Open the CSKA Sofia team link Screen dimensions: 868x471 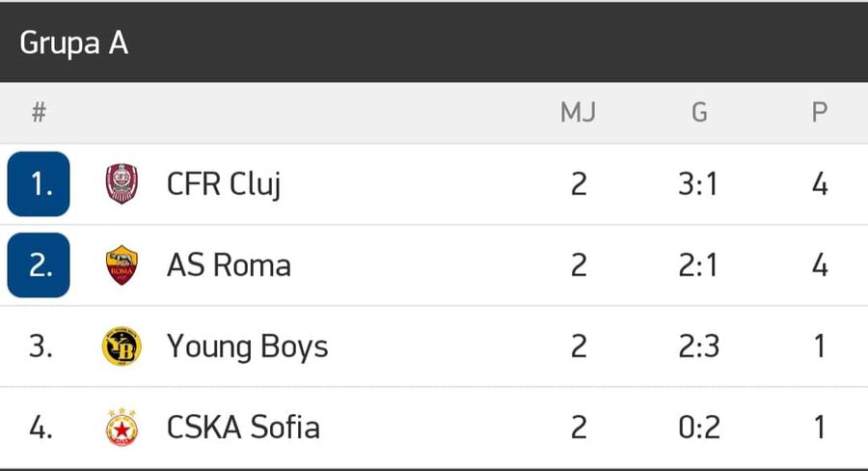pos(244,428)
